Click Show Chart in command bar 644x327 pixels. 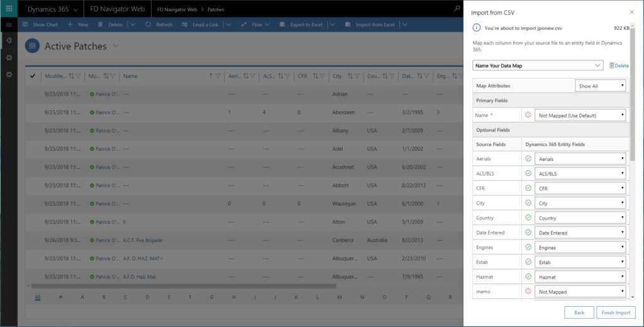click(x=40, y=25)
